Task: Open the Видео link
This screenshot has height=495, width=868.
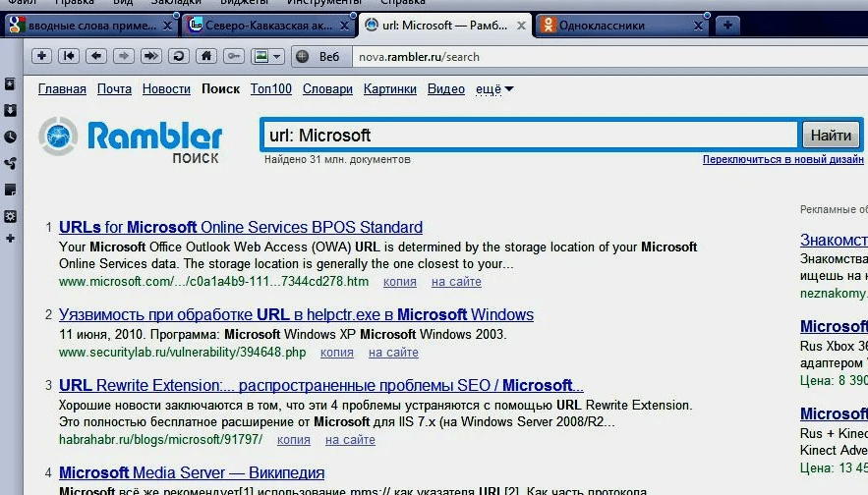Action: (x=446, y=89)
